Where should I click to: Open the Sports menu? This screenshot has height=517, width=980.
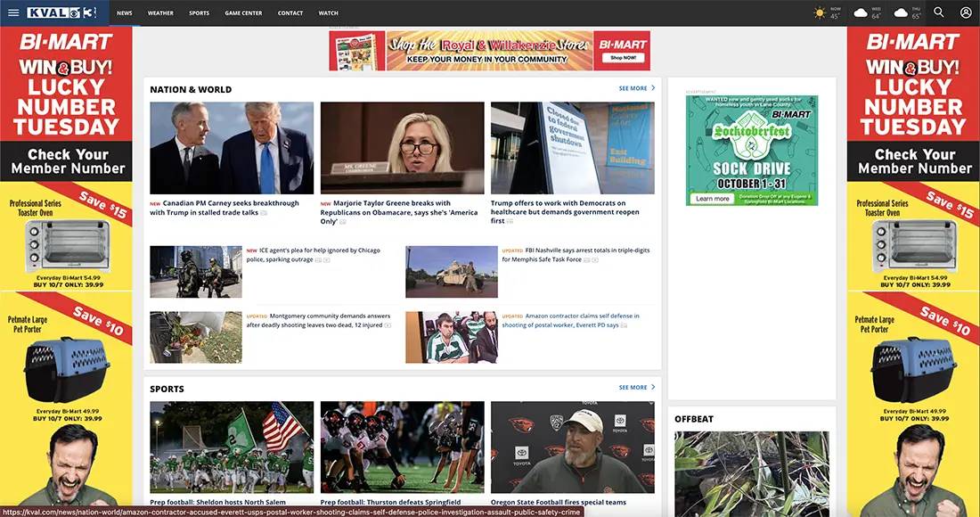point(200,12)
